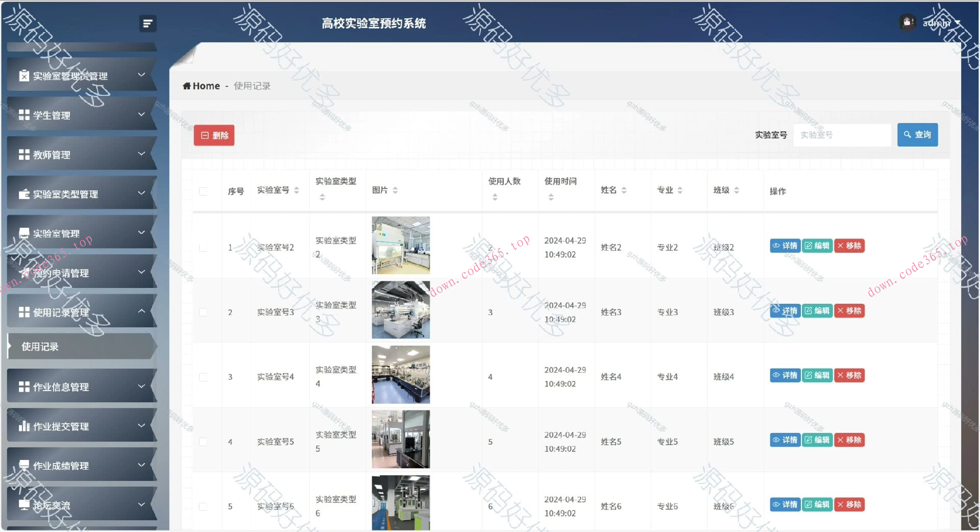Collapse the 使用记录管理 section

click(141, 311)
